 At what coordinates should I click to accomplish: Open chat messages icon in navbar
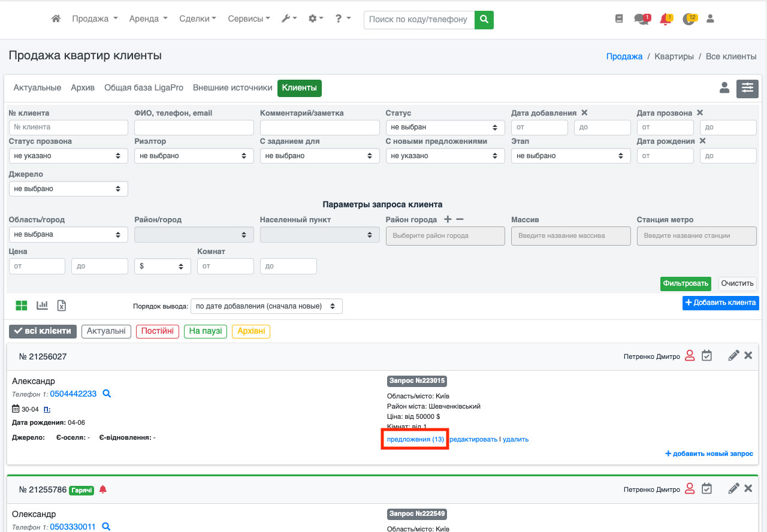click(641, 19)
